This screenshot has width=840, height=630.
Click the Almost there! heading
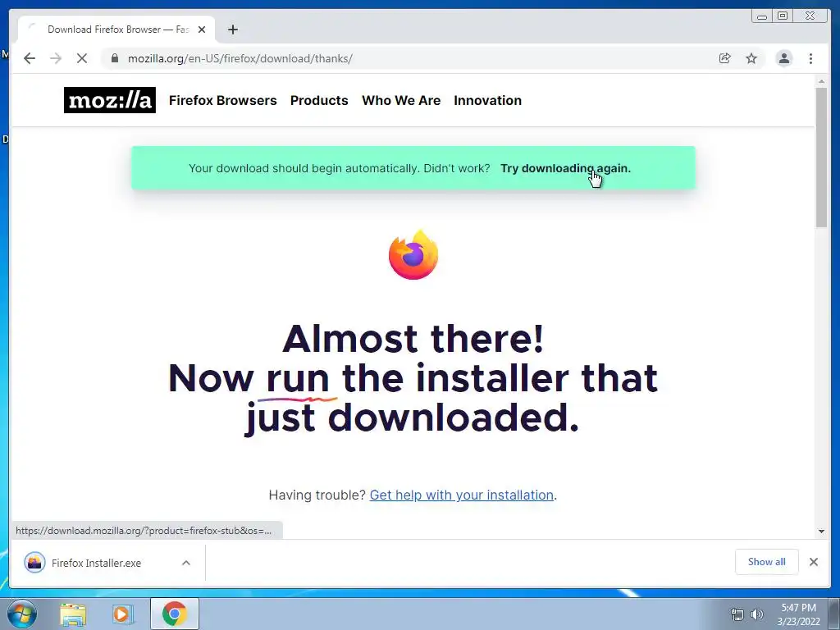coord(413,339)
